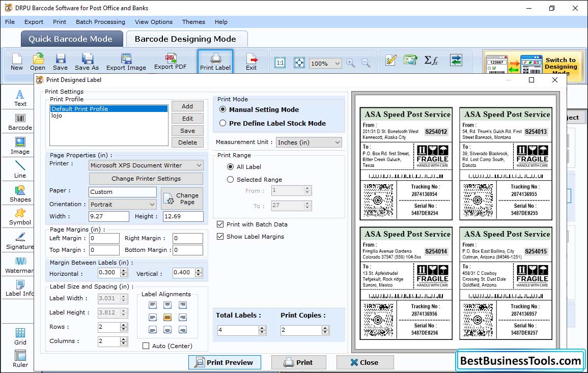
Task: Click the Change Printer Settings button
Action: point(146,179)
